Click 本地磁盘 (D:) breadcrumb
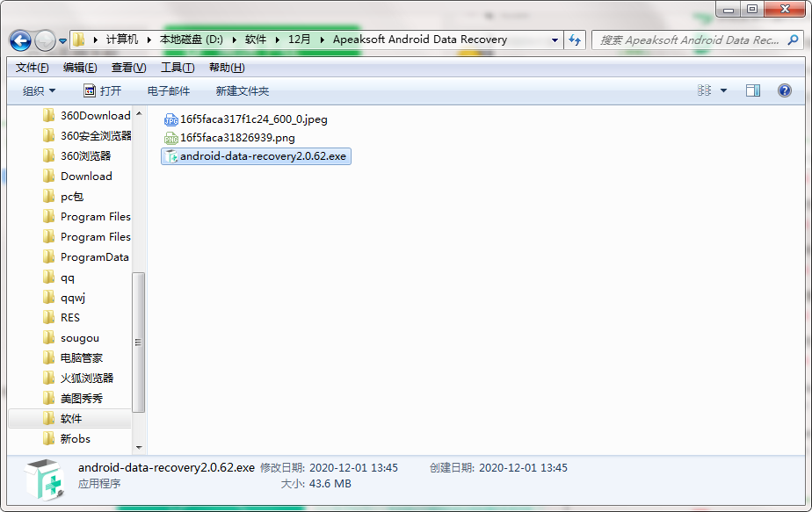The height and width of the screenshot is (512, 812). tap(191, 40)
